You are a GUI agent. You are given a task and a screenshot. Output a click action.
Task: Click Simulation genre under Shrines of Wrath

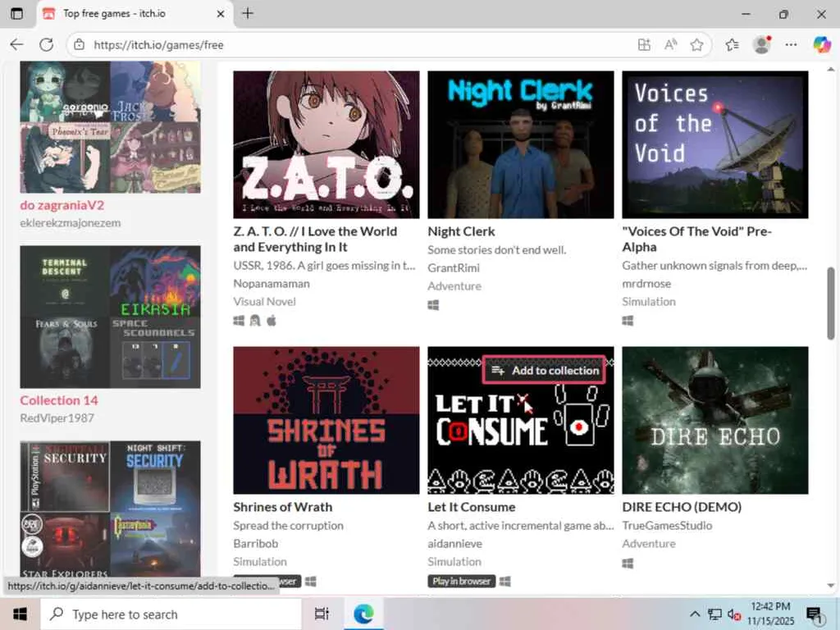click(260, 561)
